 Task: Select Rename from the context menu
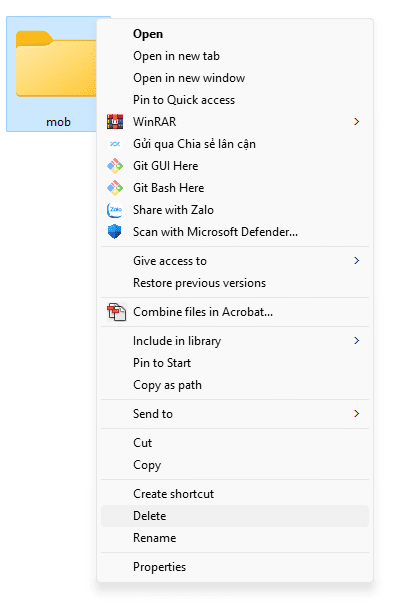pos(235,538)
